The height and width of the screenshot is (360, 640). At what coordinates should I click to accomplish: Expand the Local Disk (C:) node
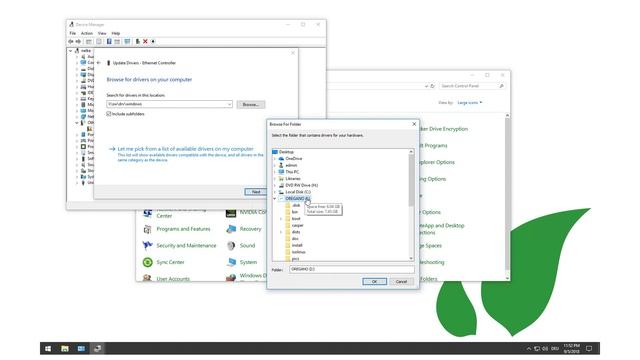(275, 192)
